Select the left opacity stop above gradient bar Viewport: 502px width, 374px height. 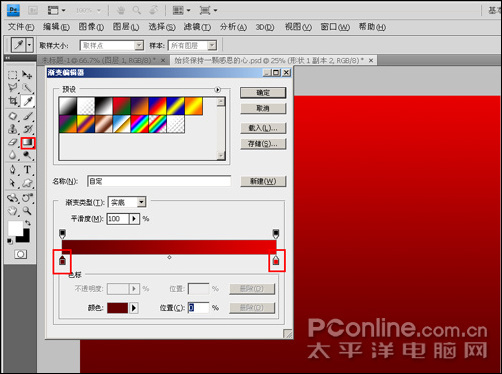click(x=62, y=234)
